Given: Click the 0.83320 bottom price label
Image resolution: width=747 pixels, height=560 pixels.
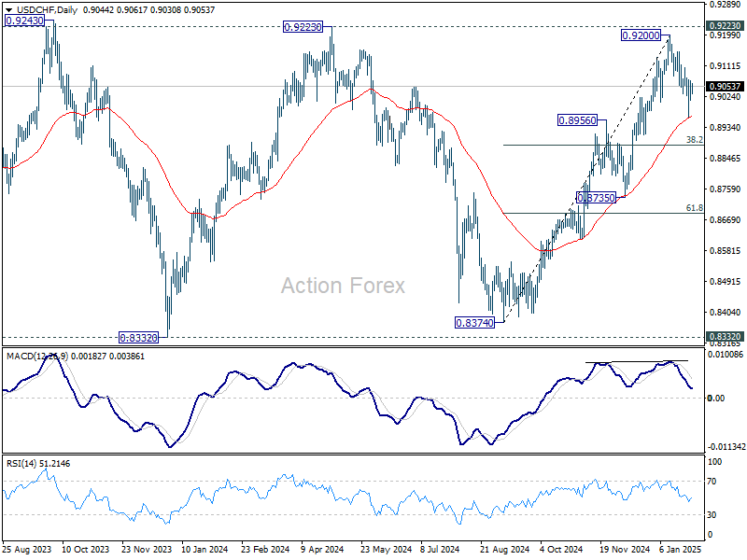Looking at the screenshot, I should pos(138,338).
